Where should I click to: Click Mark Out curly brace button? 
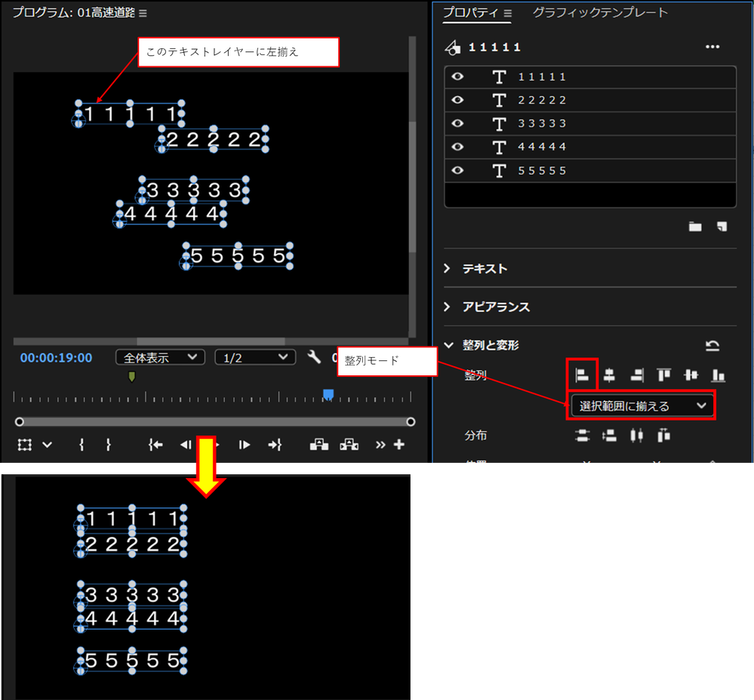[x=108, y=445]
